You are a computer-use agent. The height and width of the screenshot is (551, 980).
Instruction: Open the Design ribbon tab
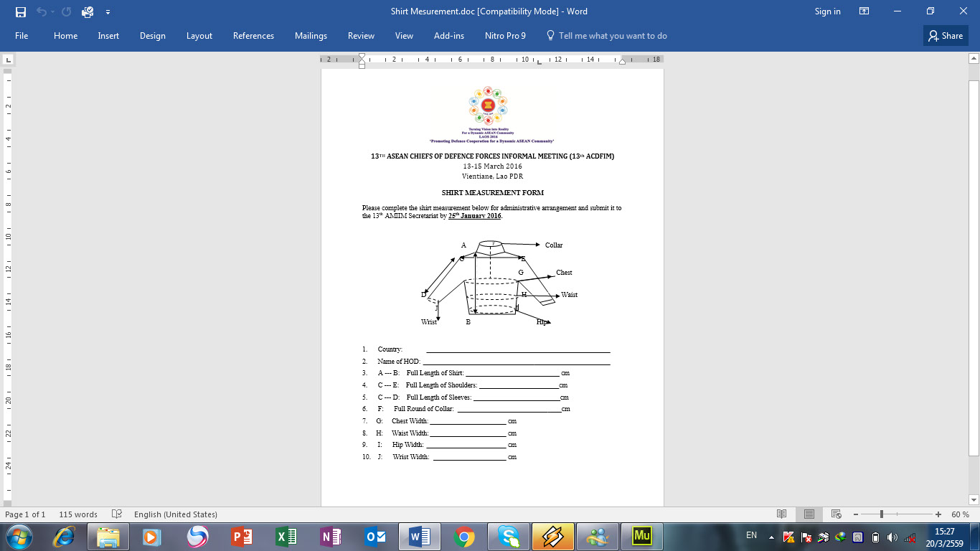[x=152, y=36]
